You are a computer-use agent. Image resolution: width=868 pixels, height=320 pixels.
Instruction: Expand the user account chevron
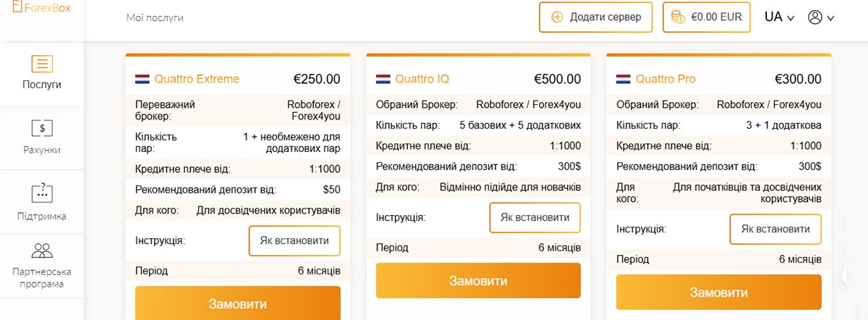(830, 18)
